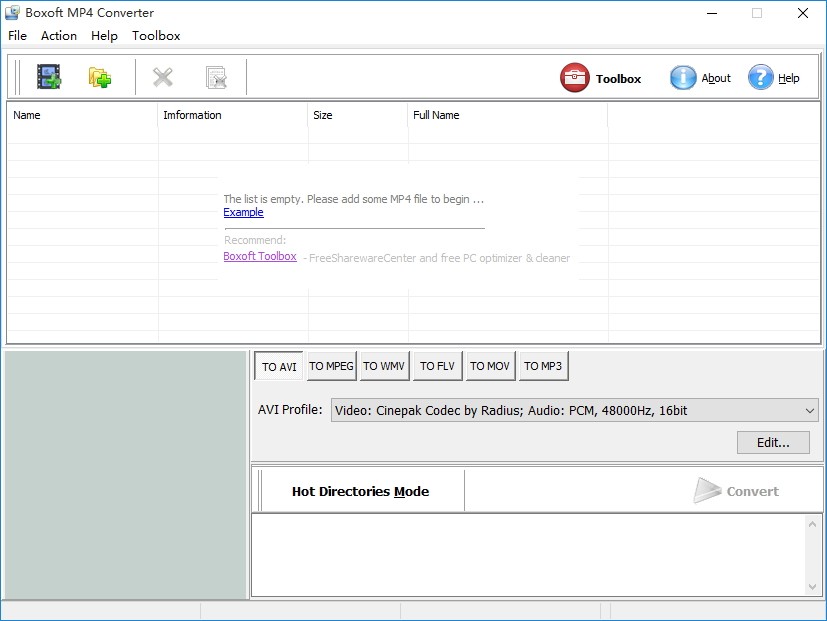Viewport: 827px width, 621px height.
Task: Open the Example link
Action: [243, 212]
